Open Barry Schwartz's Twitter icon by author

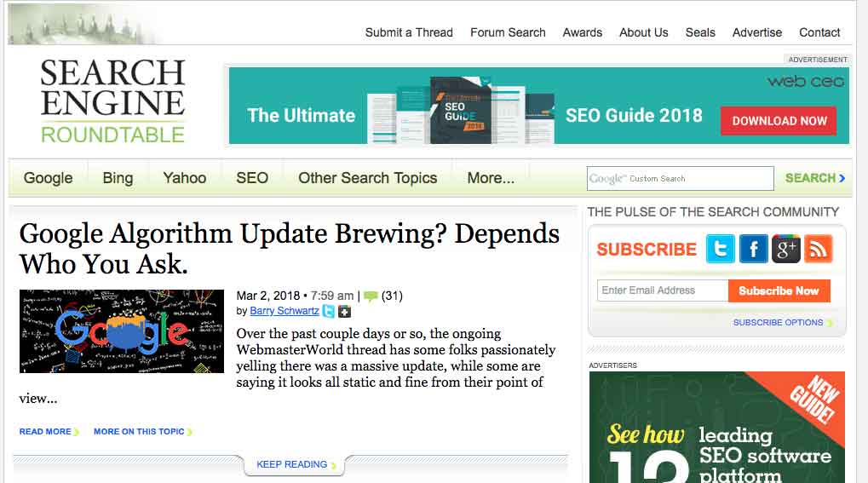(329, 312)
